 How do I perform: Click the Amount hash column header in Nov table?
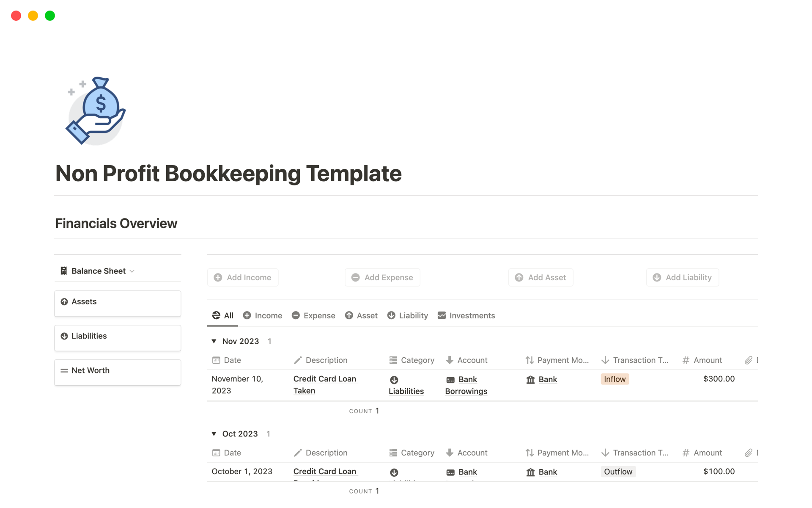point(702,360)
